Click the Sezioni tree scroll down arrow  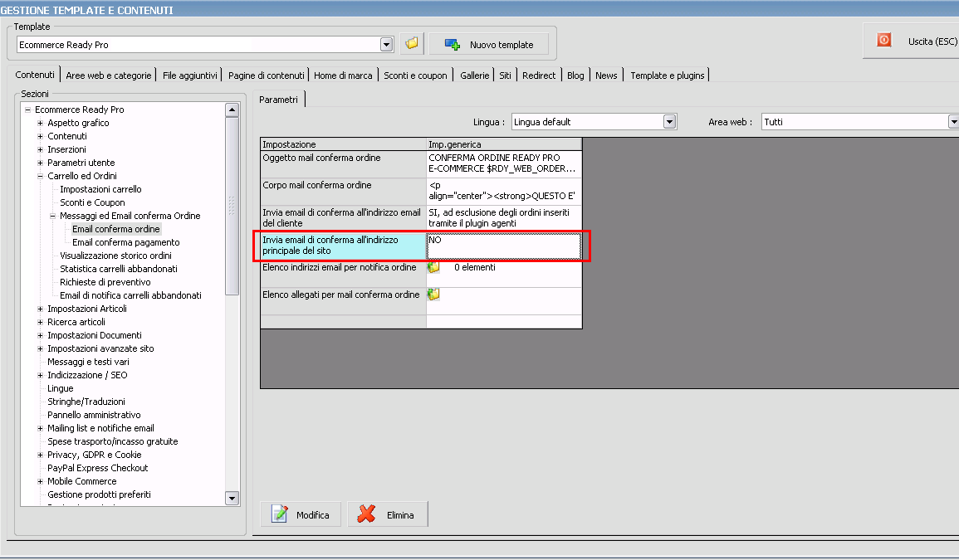click(232, 499)
